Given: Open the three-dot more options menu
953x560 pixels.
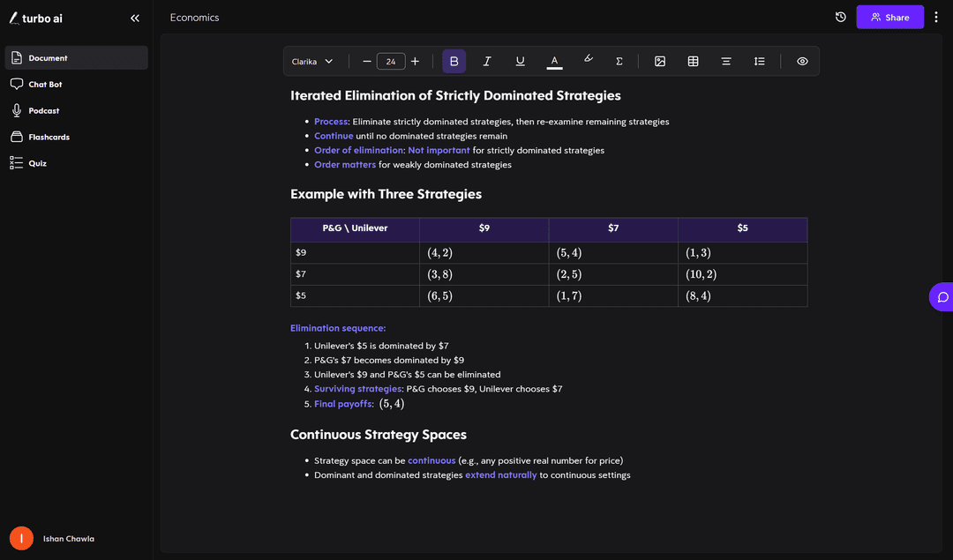Looking at the screenshot, I should click(x=936, y=17).
